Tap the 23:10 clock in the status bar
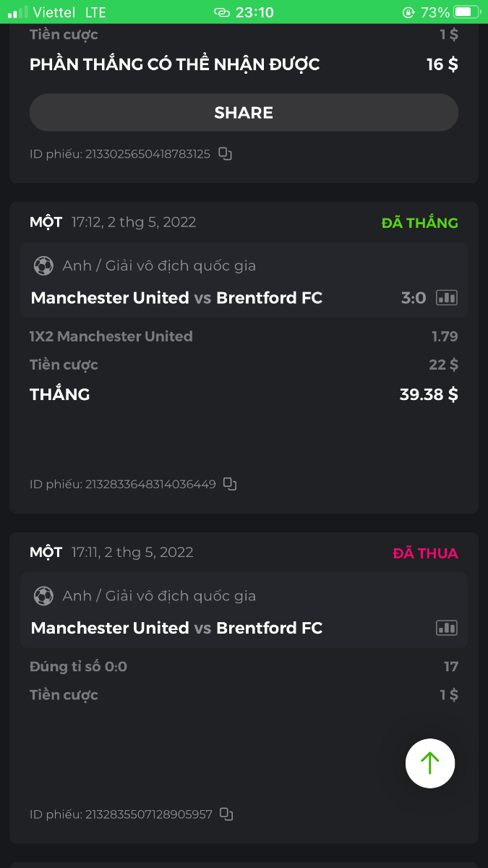Image resolution: width=488 pixels, height=868 pixels. pyautogui.click(x=254, y=12)
